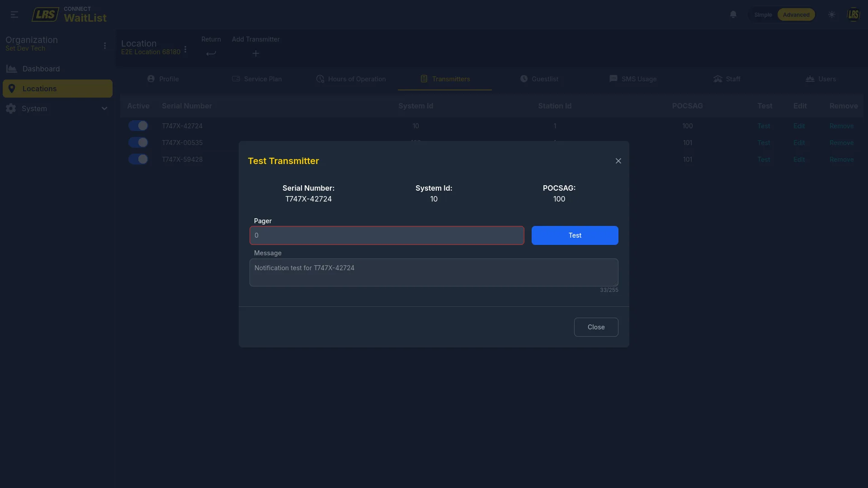Focus the Pager input field

pos(387,235)
